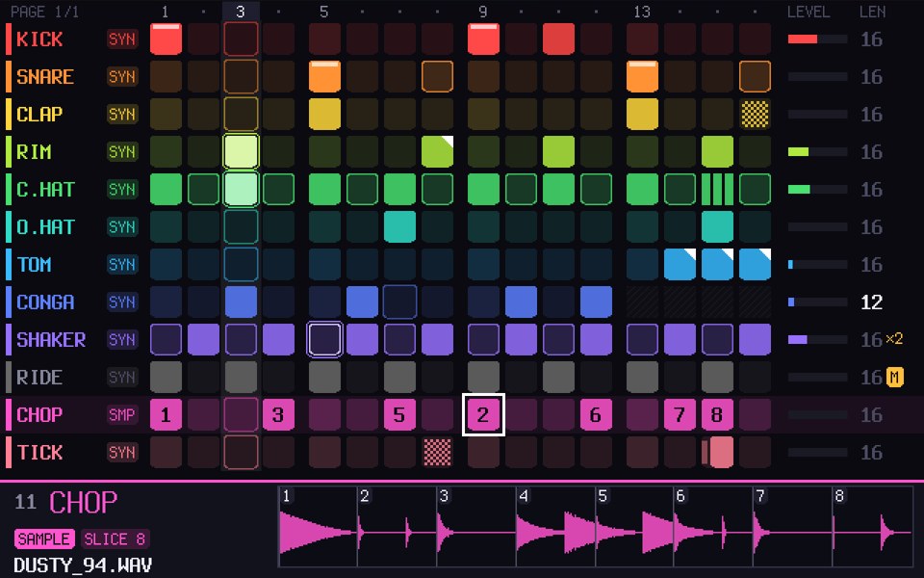Click step column header 9
Image resolution: width=924 pixels, height=578 pixels.
pyautogui.click(x=483, y=12)
